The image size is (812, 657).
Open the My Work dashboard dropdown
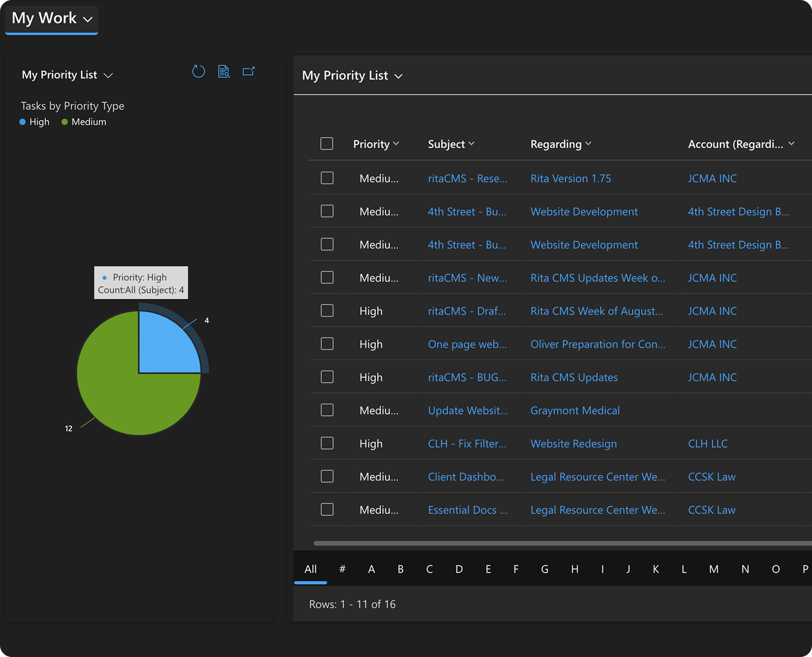[x=52, y=19]
